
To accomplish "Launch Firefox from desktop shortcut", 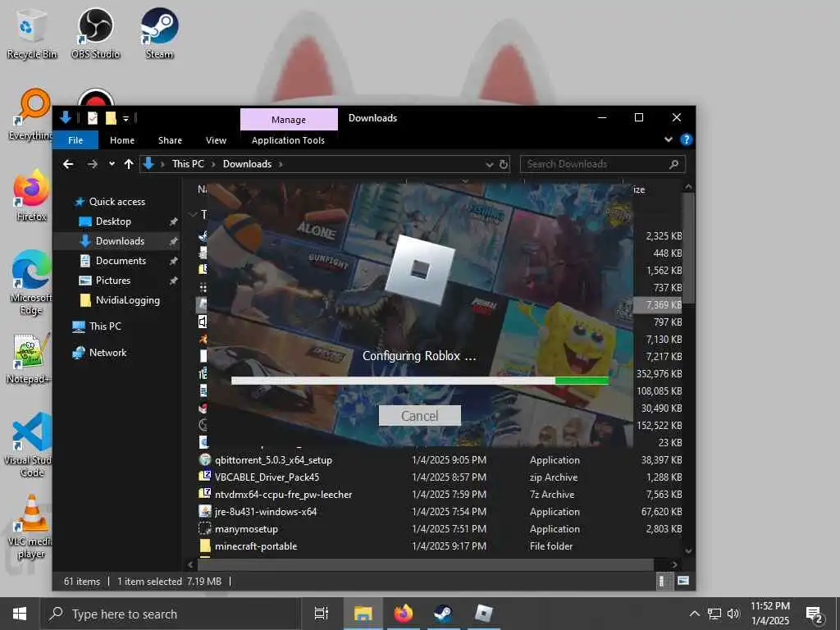I will pyautogui.click(x=32, y=195).
